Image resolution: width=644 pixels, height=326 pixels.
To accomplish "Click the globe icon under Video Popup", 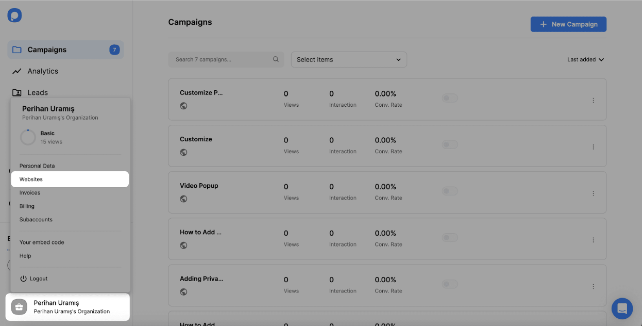I will coord(183,199).
